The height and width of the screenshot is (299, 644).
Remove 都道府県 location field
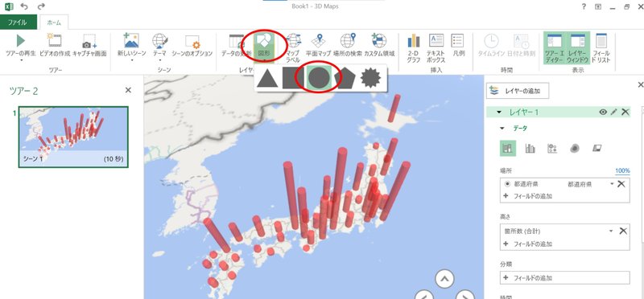pos(621,184)
